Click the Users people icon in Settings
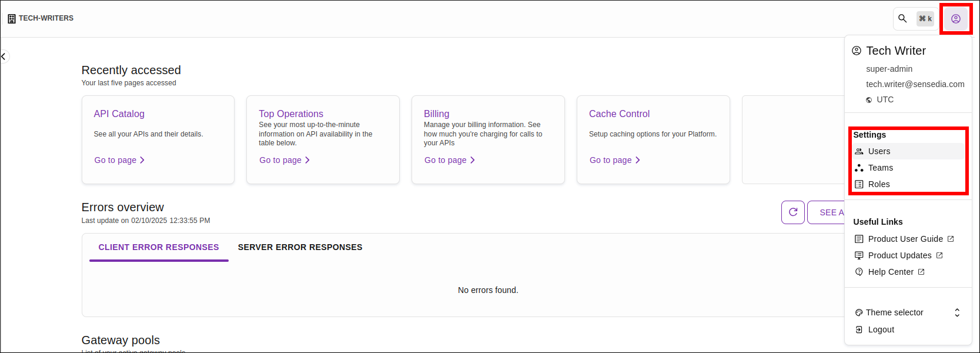The height and width of the screenshot is (353, 980). click(x=859, y=151)
